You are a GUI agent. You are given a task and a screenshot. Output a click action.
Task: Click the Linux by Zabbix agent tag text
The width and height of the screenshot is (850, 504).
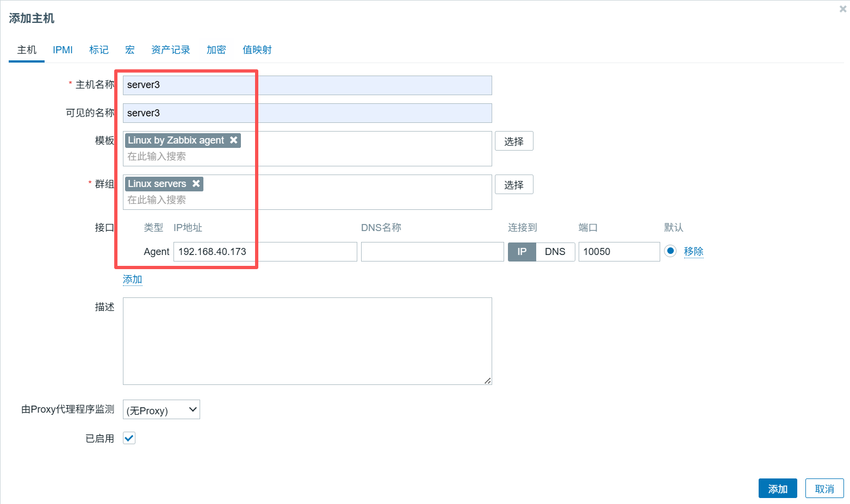coord(176,140)
